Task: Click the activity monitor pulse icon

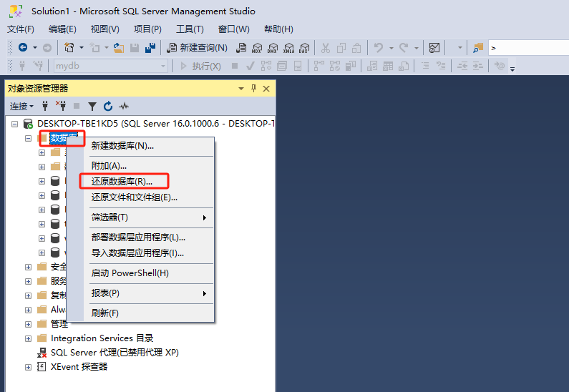Action: pos(124,107)
